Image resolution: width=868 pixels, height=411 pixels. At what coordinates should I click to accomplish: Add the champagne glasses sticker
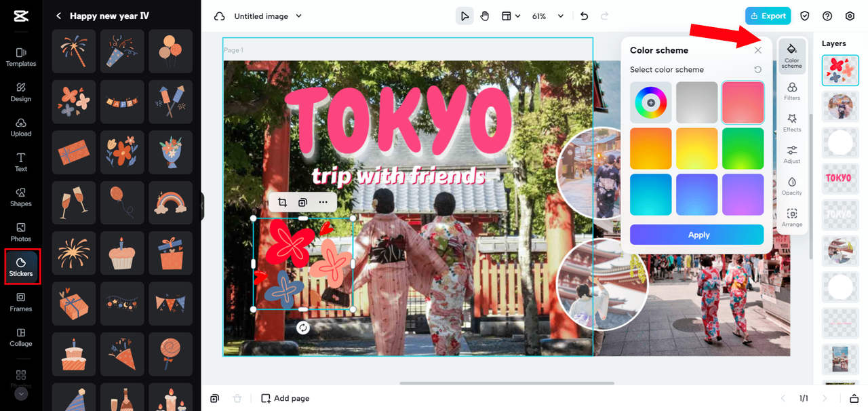(74, 203)
